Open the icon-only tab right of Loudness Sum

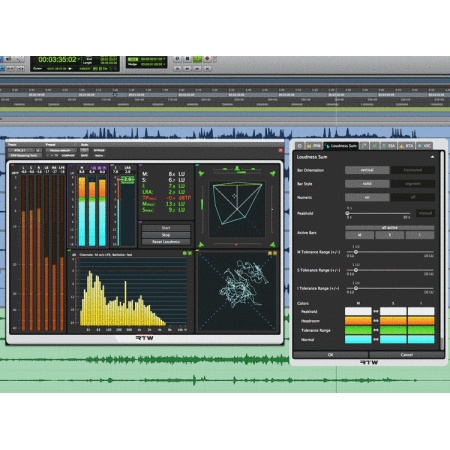click(364, 146)
